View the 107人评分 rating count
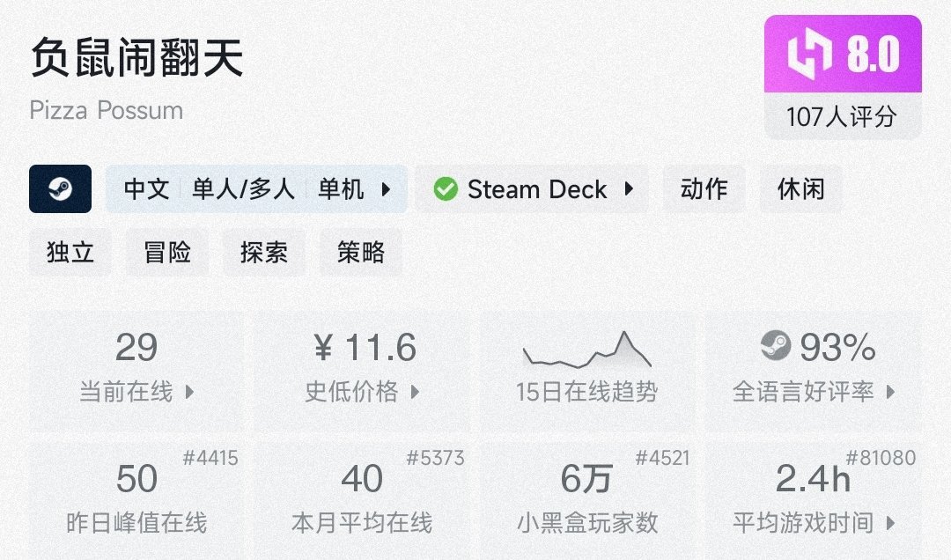Screen dimensions: 951x560 [842, 116]
